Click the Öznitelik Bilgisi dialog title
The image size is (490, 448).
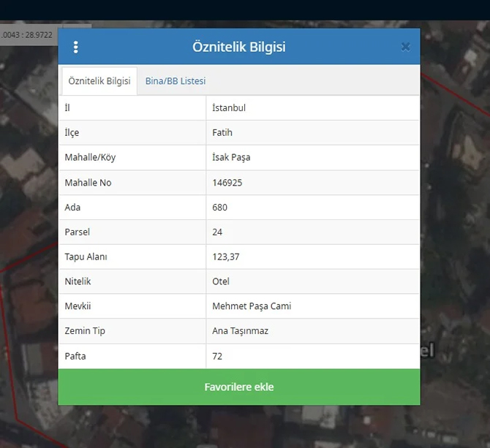coord(239,47)
